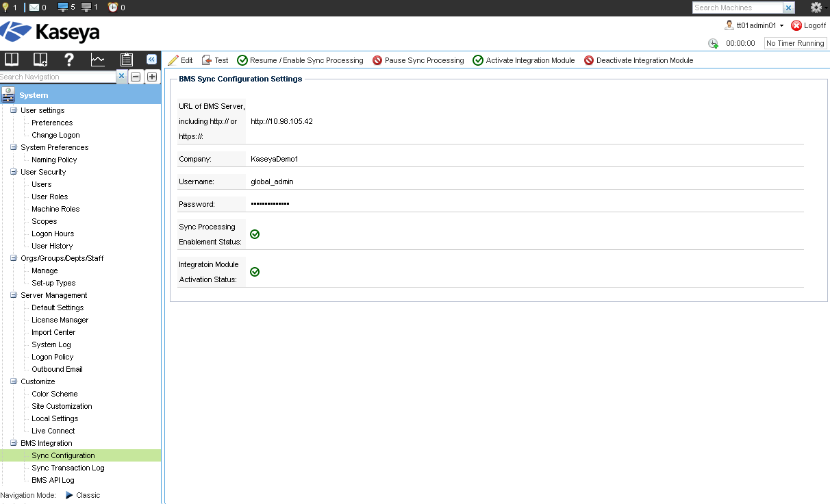Image resolution: width=830 pixels, height=504 pixels.
Task: Click the user avatar icon
Action: point(729,25)
